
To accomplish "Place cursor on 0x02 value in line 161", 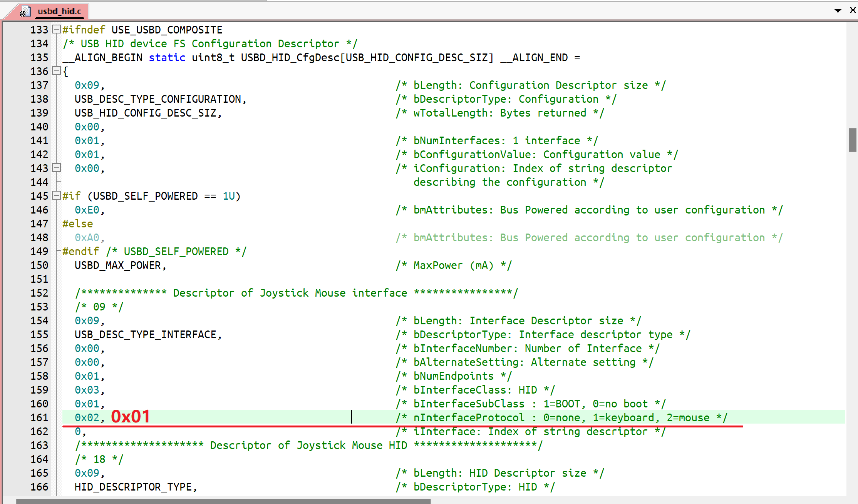I will coord(87,417).
